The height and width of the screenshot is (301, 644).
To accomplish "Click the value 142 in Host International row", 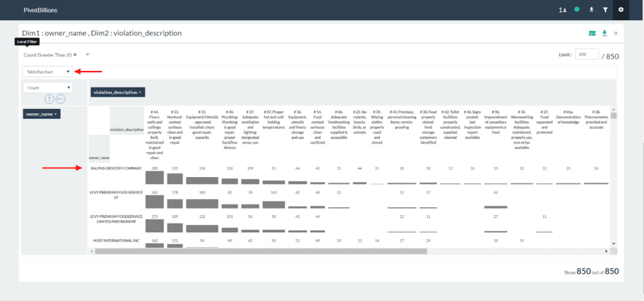I will pyautogui.click(x=155, y=241).
